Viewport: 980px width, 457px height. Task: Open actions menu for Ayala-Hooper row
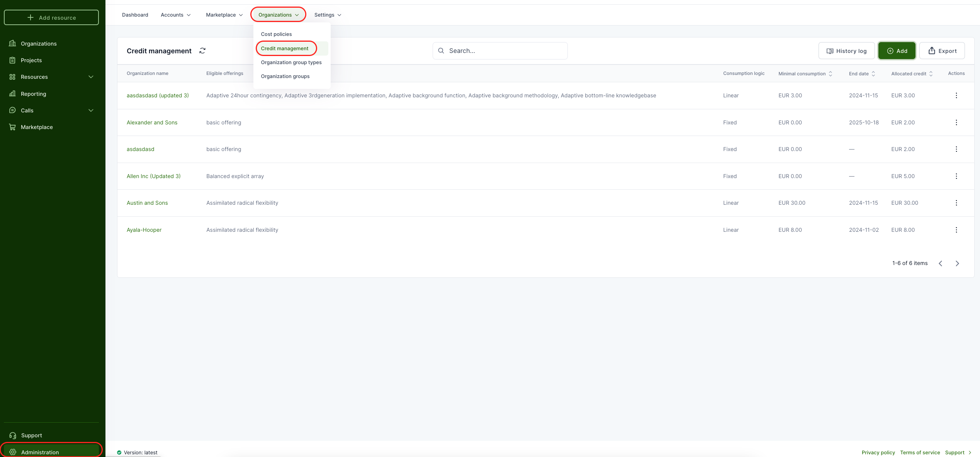[x=956, y=230]
